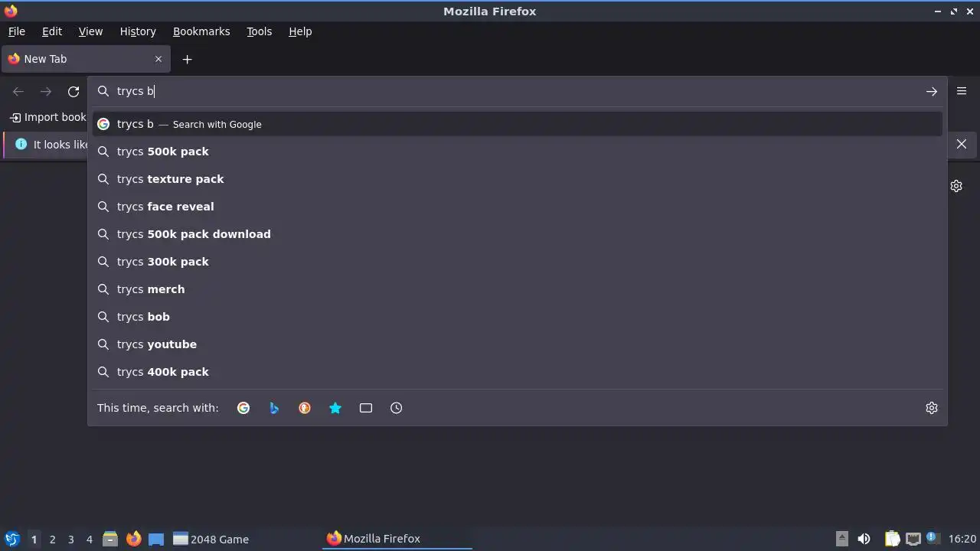Search history using clock icon

pyautogui.click(x=397, y=408)
